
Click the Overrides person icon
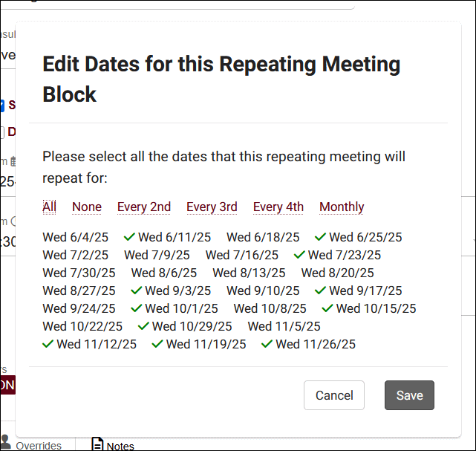coord(6,443)
